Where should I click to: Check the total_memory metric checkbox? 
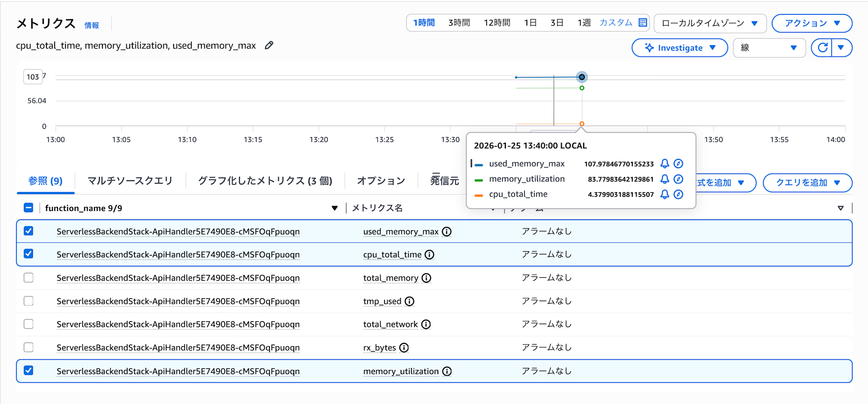(28, 278)
